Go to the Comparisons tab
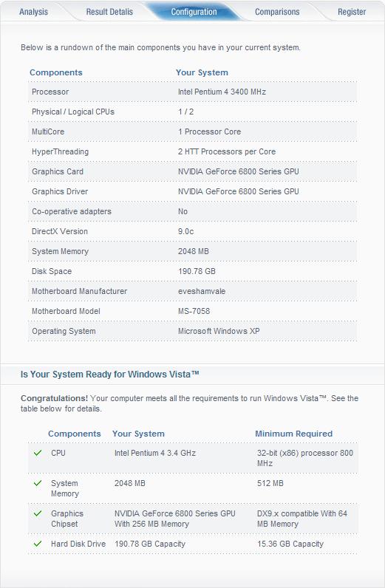The image size is (385, 588). coord(277,12)
